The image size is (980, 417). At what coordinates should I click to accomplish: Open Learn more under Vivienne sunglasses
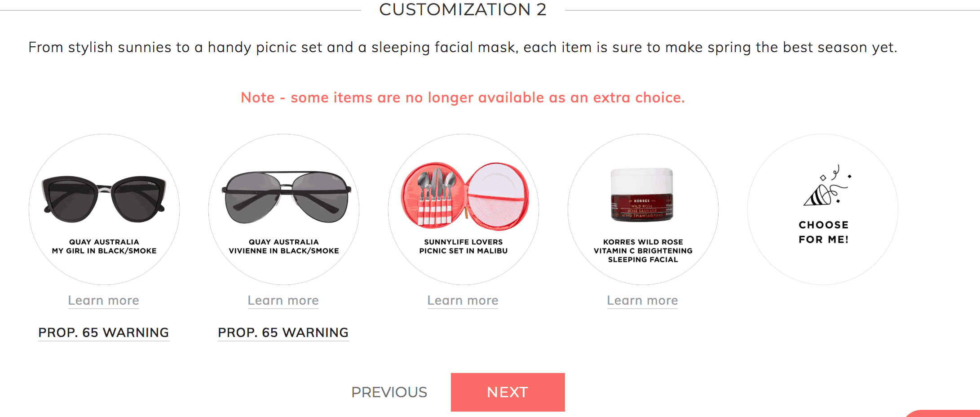point(283,300)
